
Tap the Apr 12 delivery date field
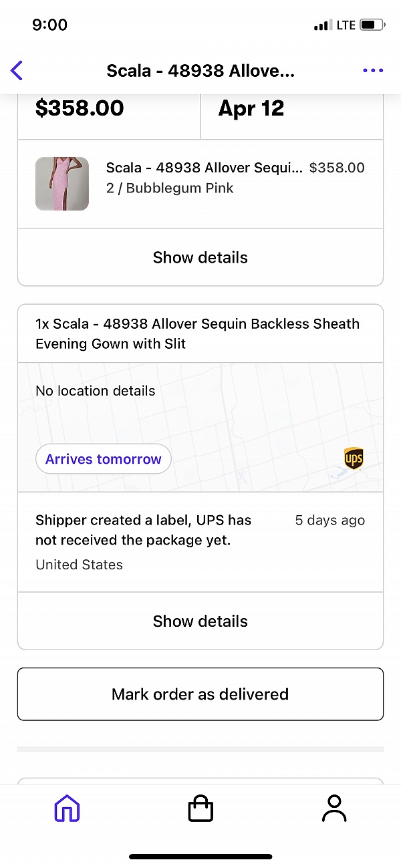[251, 108]
